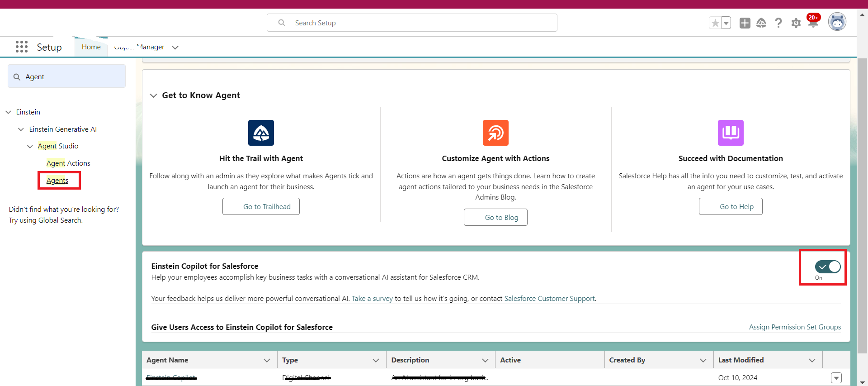
Task: Open the Last Modified column menu chevron
Action: [x=812, y=360]
